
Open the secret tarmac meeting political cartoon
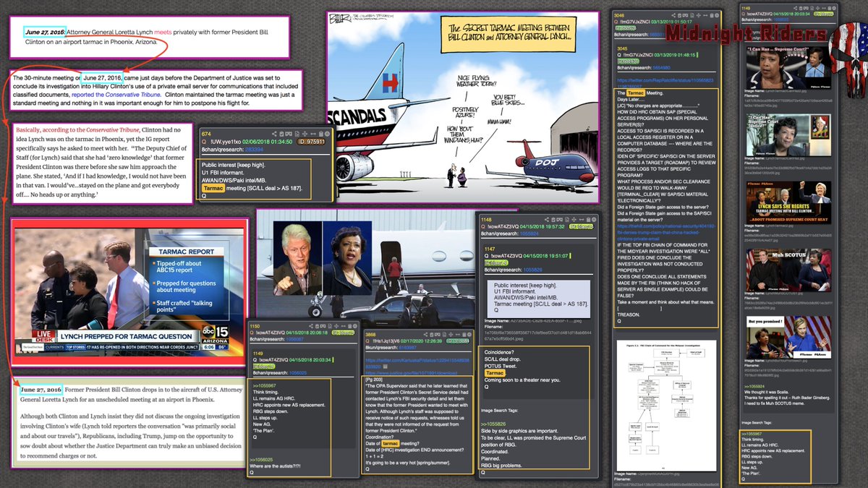tap(463, 107)
